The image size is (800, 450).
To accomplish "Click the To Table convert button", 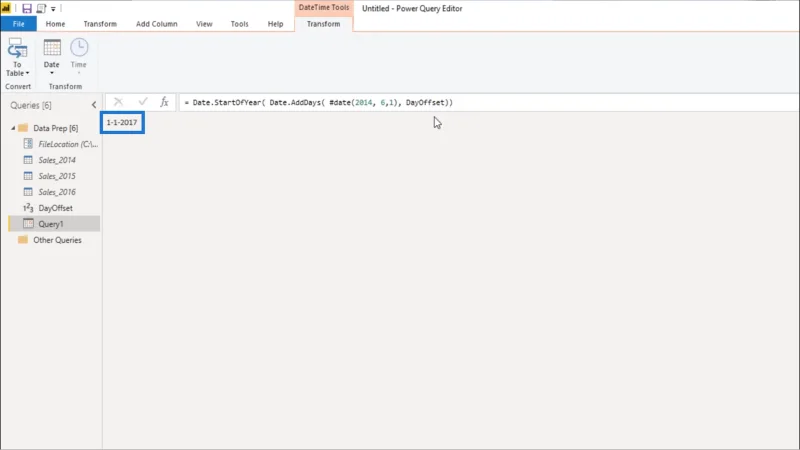I will point(17,57).
